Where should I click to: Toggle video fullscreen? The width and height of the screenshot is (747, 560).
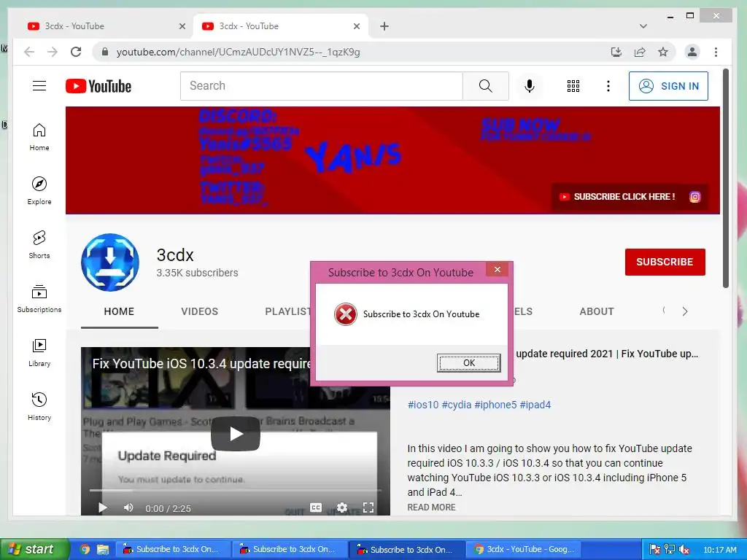[x=368, y=507]
